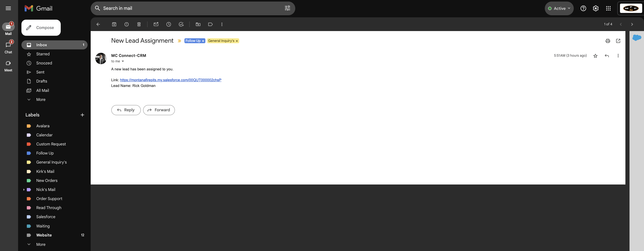Open the Salesforce label in sidebar
This screenshot has width=644, height=251.
point(55,217)
